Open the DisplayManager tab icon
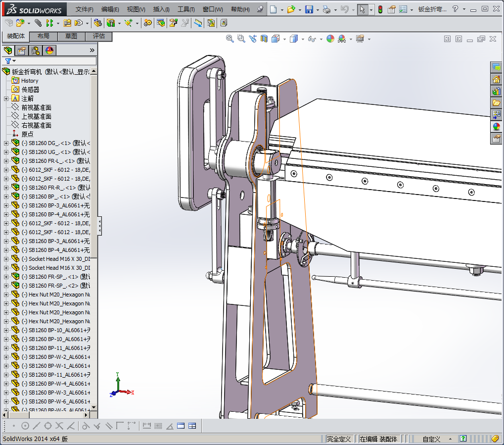504x445 pixels. (x=49, y=50)
